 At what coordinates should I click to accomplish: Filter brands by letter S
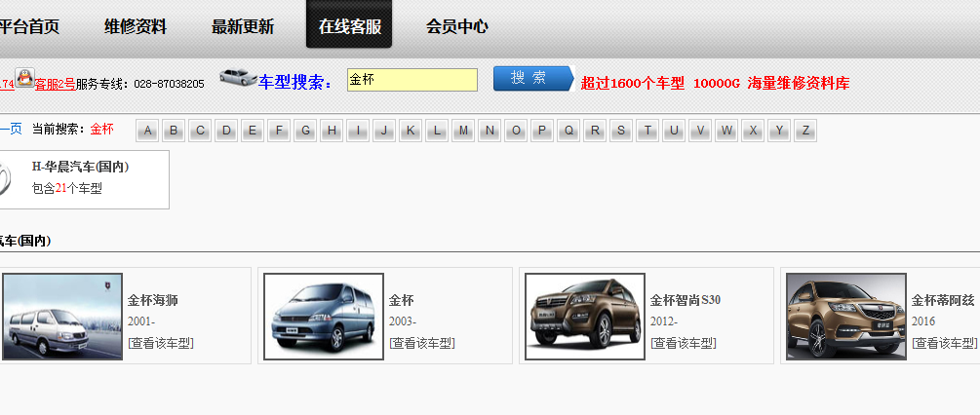click(620, 132)
